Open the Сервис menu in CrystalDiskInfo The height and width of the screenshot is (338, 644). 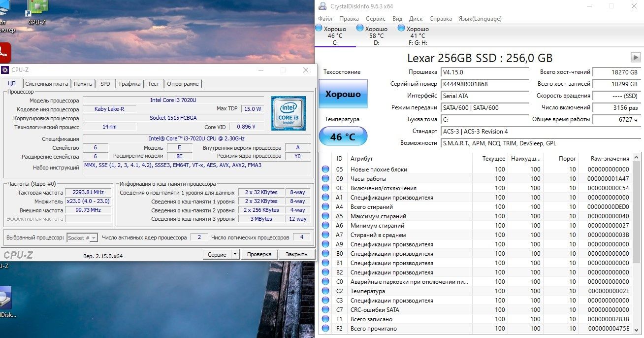(376, 19)
